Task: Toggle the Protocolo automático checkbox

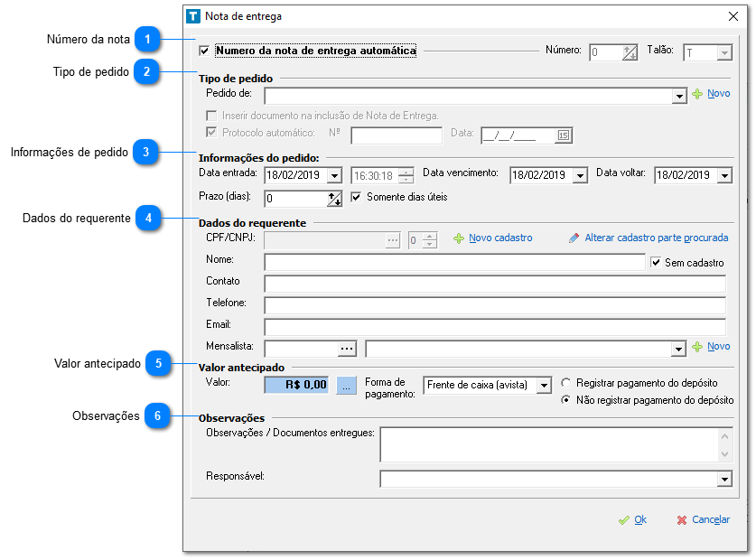Action: 211,132
